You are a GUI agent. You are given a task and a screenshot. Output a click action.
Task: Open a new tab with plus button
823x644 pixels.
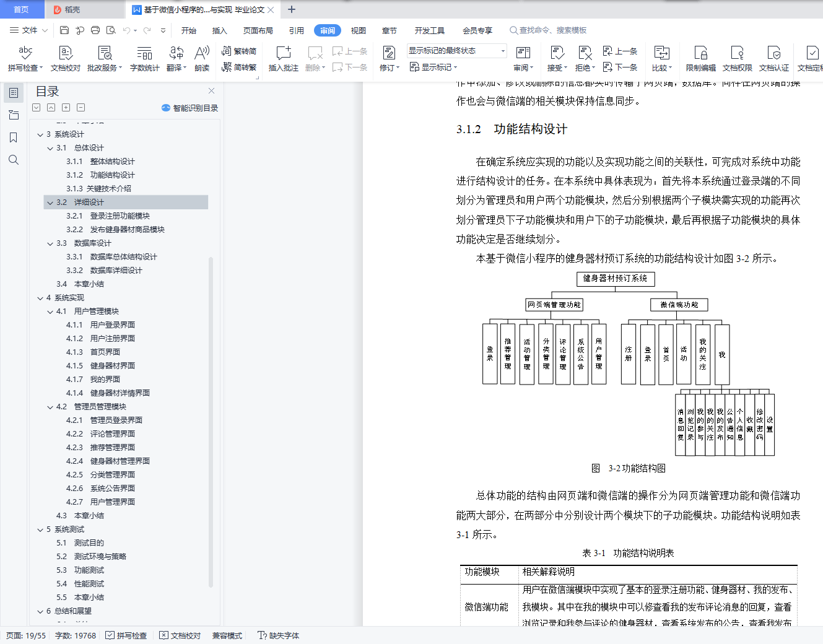[292, 9]
